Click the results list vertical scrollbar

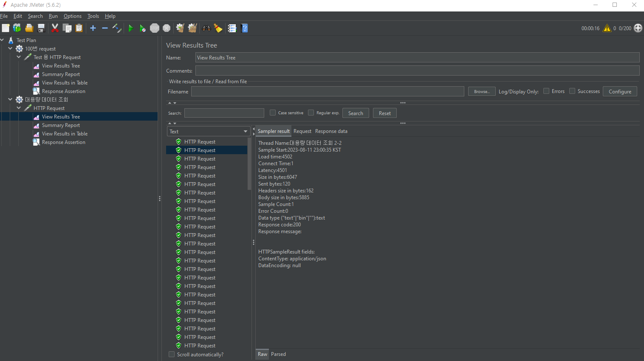(249, 164)
